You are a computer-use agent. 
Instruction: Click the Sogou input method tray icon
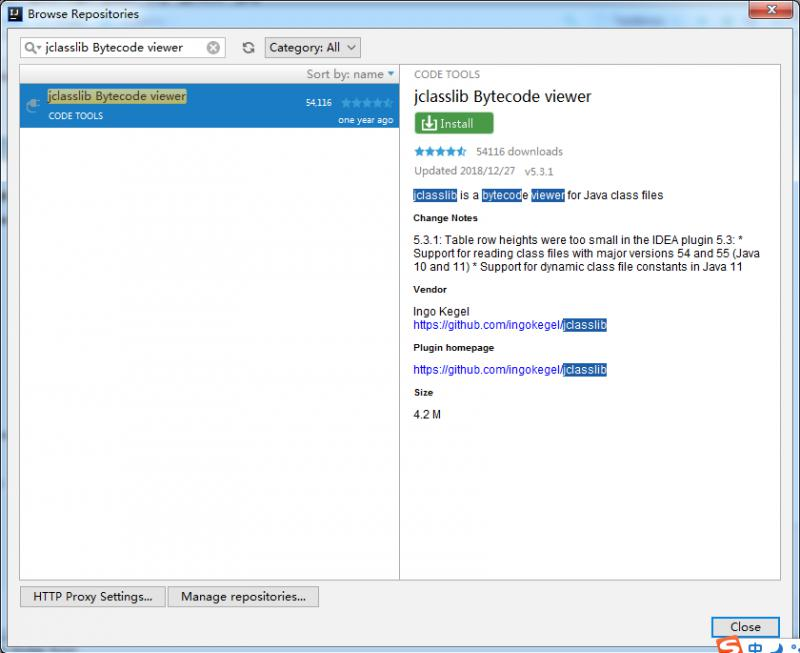pyautogui.click(x=730, y=645)
